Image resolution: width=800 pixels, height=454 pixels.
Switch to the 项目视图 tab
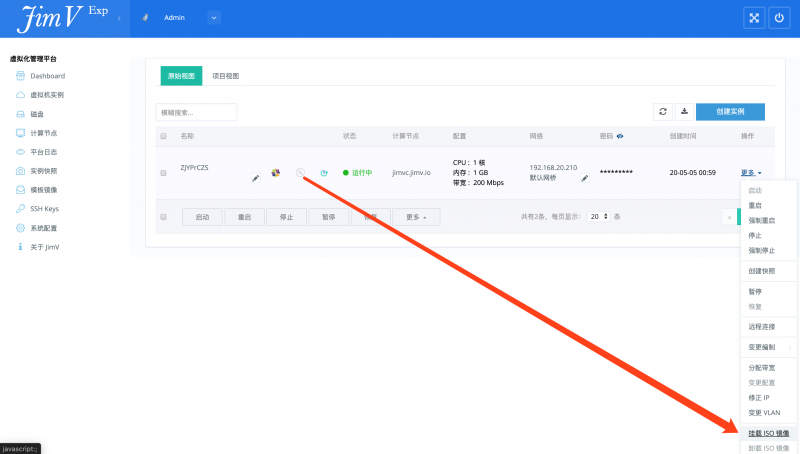[x=226, y=76]
